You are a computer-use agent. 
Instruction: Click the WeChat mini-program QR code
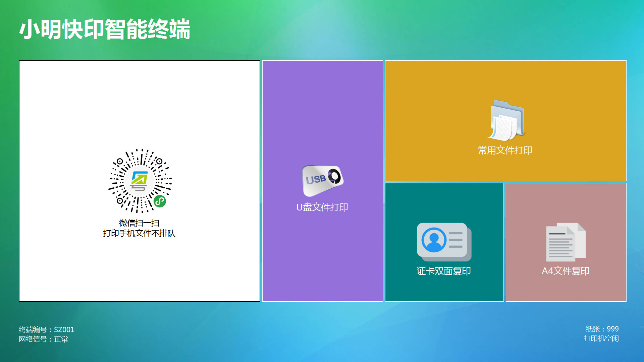(x=140, y=181)
